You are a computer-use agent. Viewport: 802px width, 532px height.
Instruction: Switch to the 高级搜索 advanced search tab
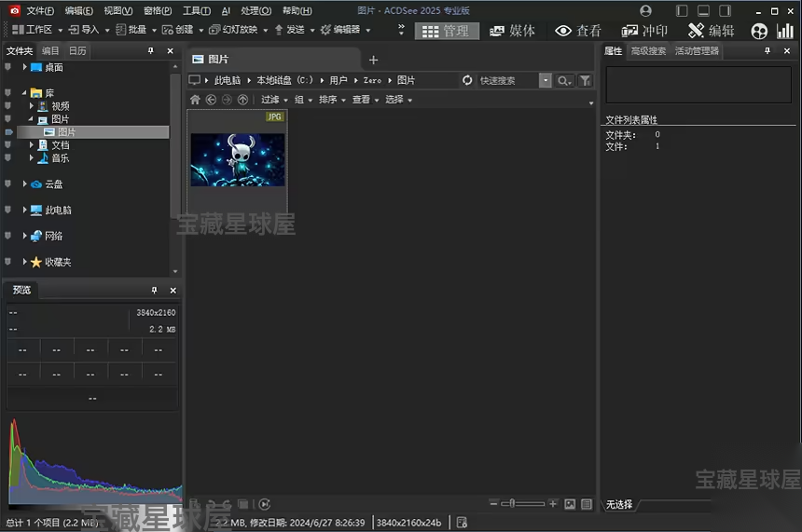648,50
